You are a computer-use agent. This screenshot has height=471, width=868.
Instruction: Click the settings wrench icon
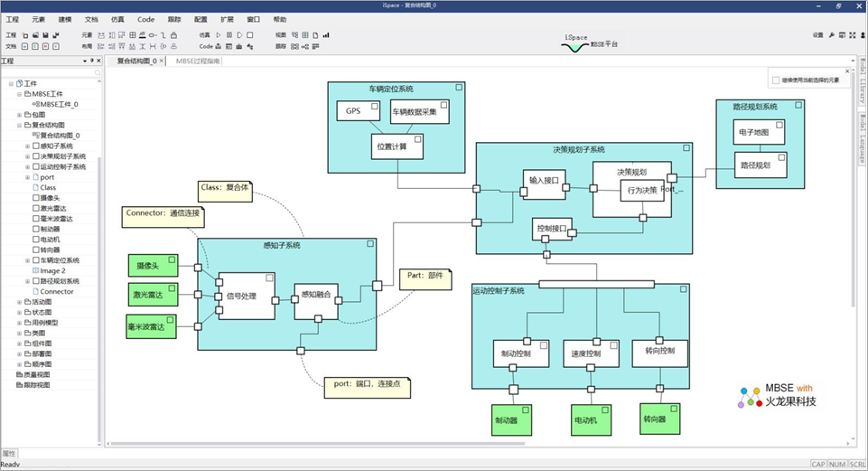tap(831, 35)
